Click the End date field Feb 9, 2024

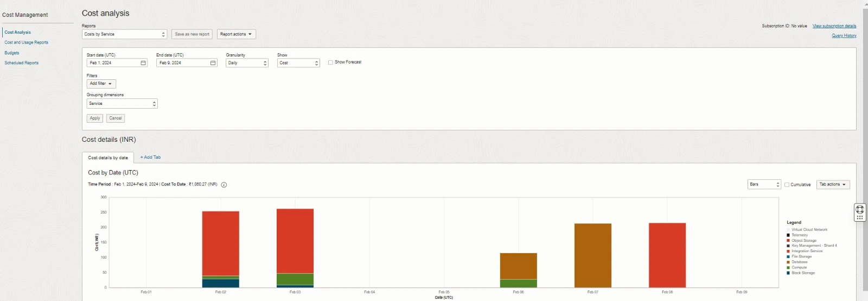(x=186, y=63)
